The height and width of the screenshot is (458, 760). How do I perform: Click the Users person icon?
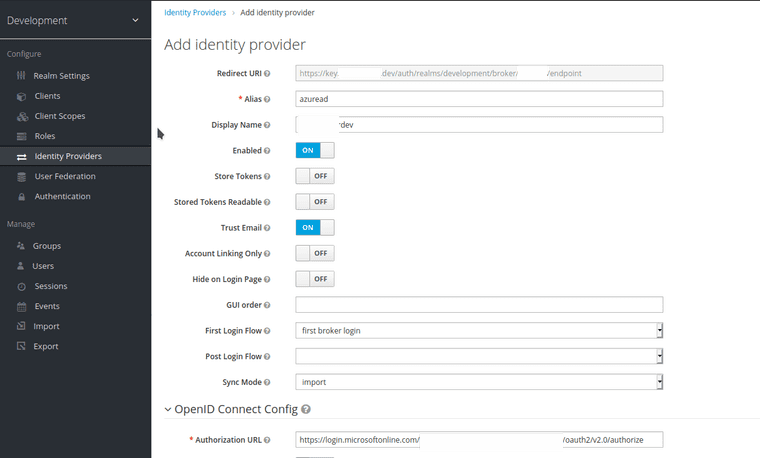coord(20,266)
